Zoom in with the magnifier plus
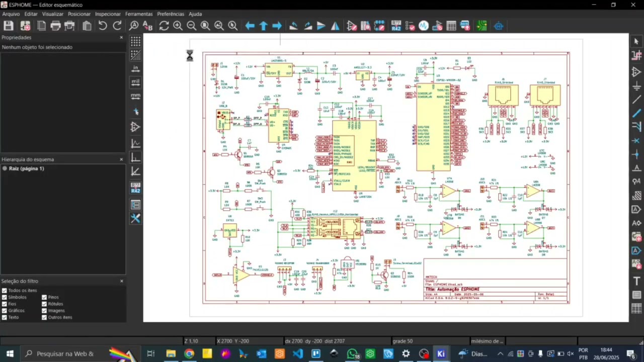 pyautogui.click(x=178, y=26)
